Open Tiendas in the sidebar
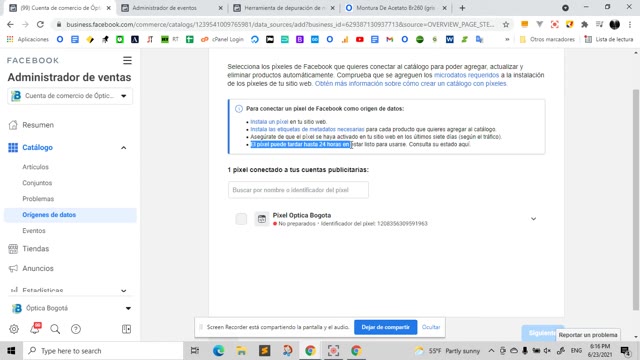 [36, 249]
